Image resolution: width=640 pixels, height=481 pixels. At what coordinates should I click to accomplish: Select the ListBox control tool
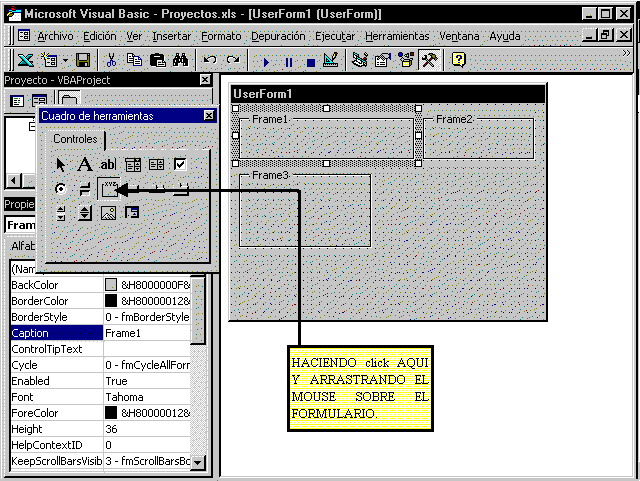tap(156, 165)
